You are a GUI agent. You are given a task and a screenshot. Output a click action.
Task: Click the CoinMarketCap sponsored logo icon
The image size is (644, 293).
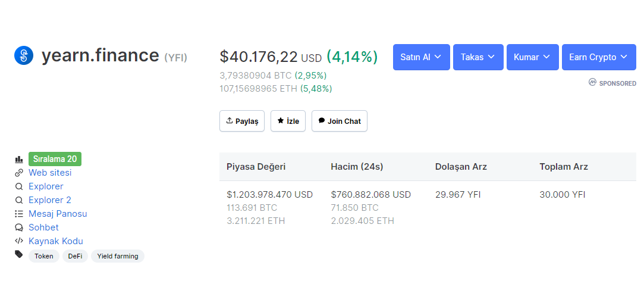592,82
